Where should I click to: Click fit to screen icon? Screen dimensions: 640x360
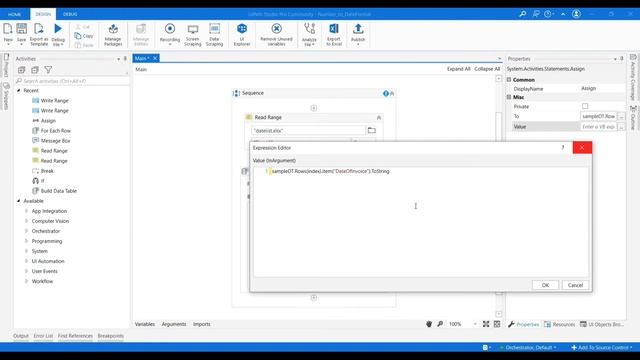[486, 324]
